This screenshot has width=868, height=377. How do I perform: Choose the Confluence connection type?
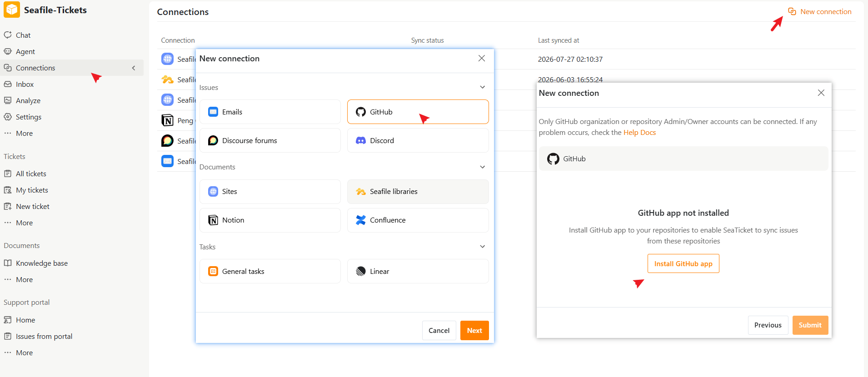[418, 220]
